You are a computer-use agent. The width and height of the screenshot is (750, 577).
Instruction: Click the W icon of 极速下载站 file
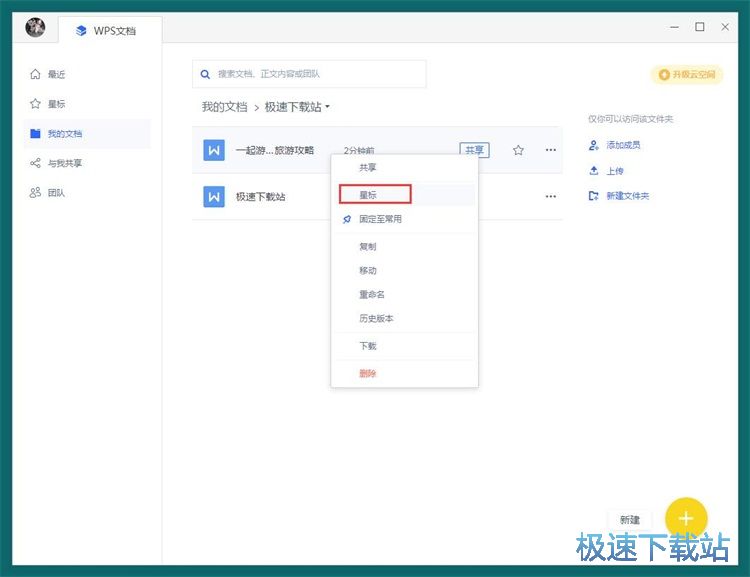[x=214, y=197]
